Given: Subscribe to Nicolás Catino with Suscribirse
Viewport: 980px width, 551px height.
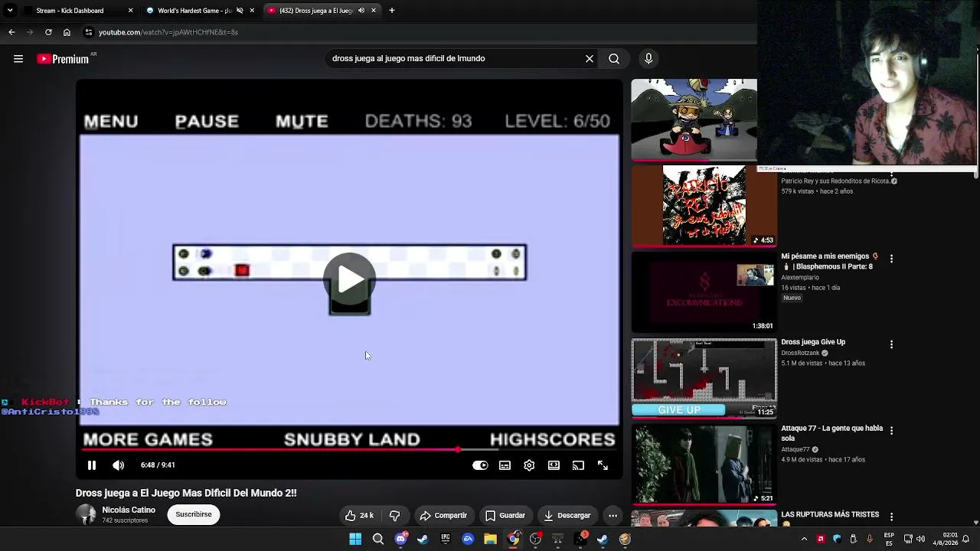Looking at the screenshot, I should click(x=194, y=514).
